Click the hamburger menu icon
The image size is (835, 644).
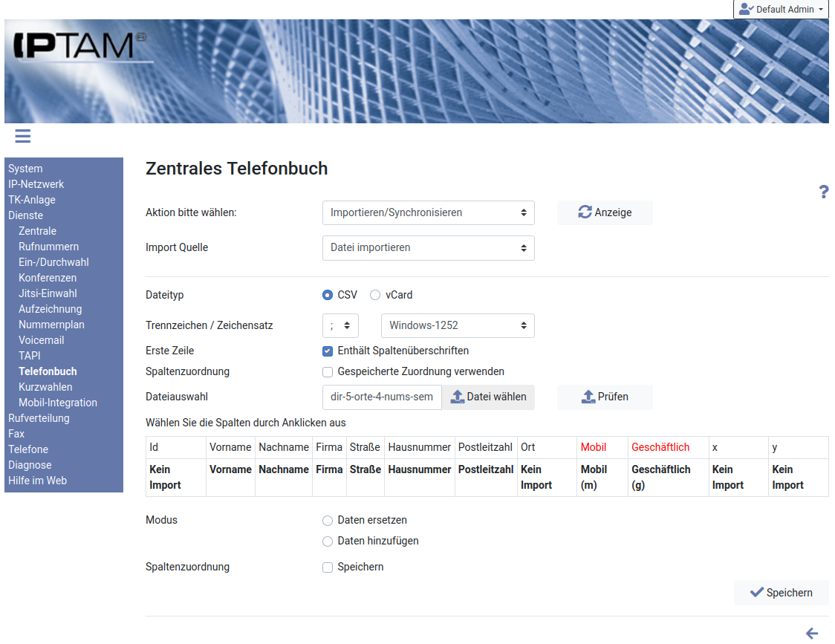(x=22, y=136)
